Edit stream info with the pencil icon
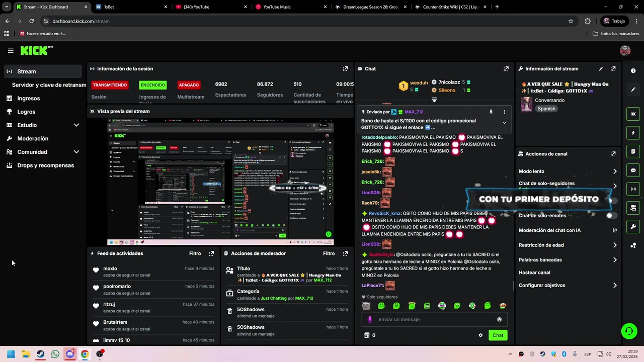 click(601, 69)
